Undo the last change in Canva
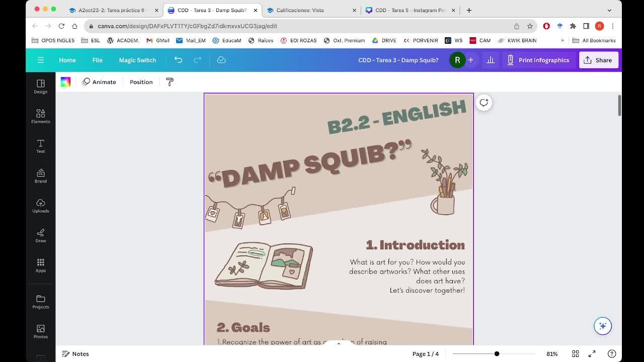 coord(178,60)
